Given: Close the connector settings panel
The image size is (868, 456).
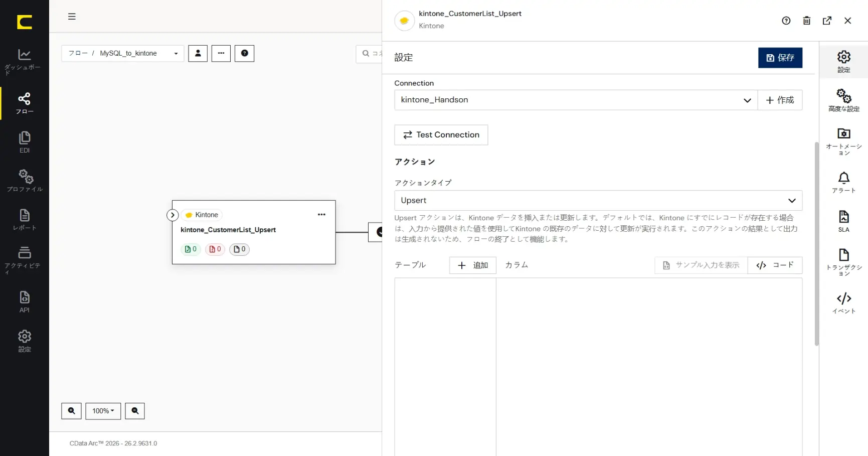Looking at the screenshot, I should pos(848,21).
